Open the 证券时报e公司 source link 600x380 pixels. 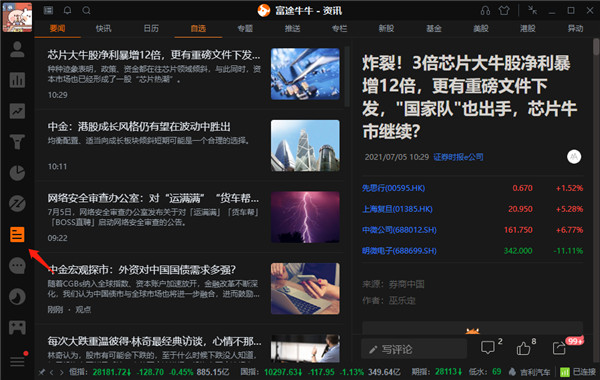point(458,157)
